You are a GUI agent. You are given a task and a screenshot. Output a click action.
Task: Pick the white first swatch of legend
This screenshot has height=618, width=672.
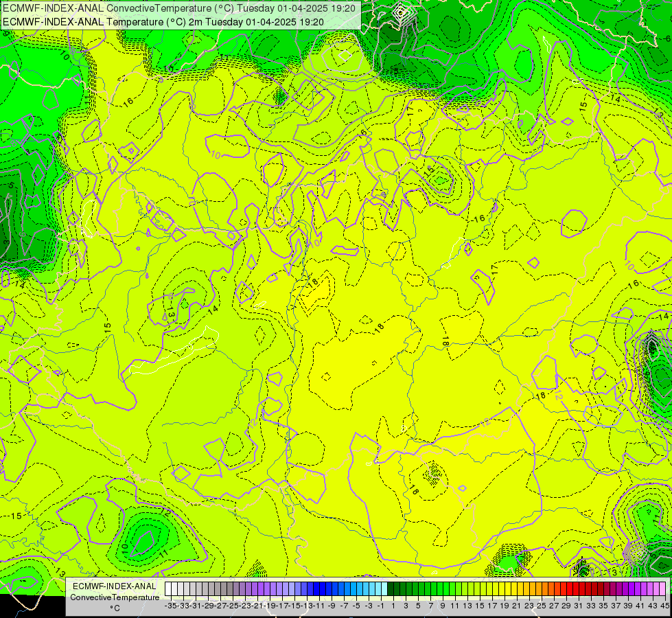168,589
